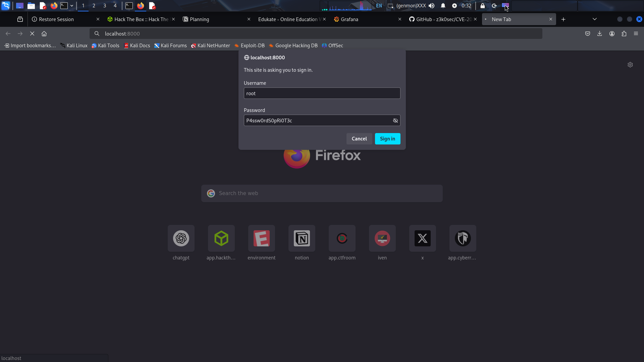This screenshot has height=362, width=644.
Task: Go to Firefox home page icon
Action: (x=44, y=34)
